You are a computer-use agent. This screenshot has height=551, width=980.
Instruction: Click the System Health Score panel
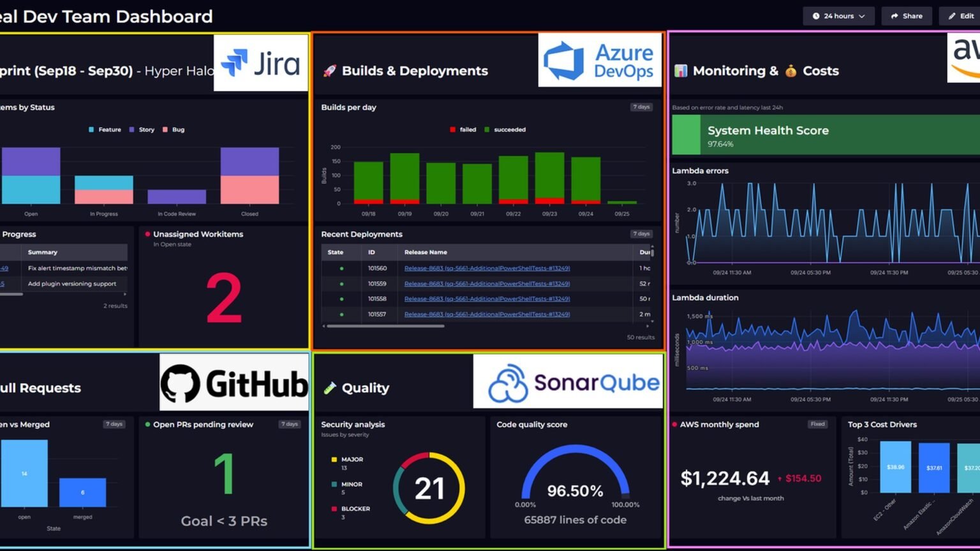[x=826, y=135]
